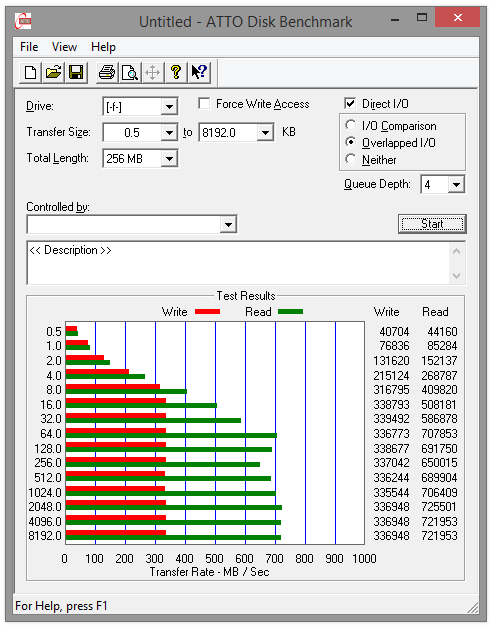Minimize the ATTO Disk Benchmark window
Screen dimensions: 495x629
pyautogui.click(x=395, y=19)
